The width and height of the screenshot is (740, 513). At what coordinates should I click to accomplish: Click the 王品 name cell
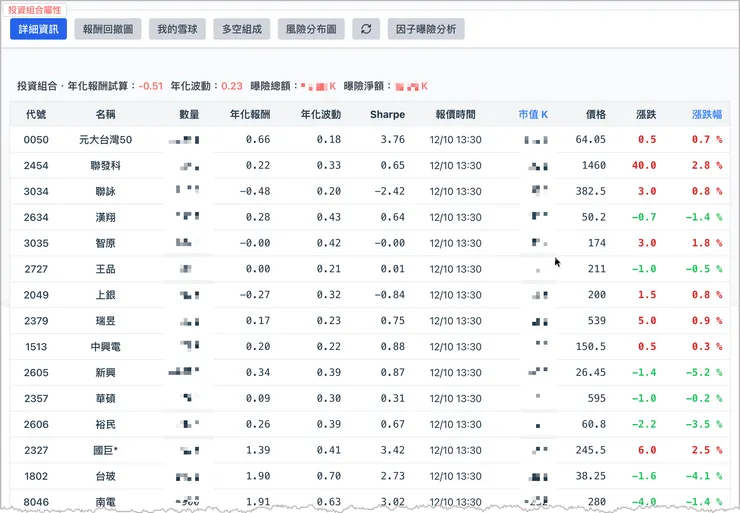point(105,269)
